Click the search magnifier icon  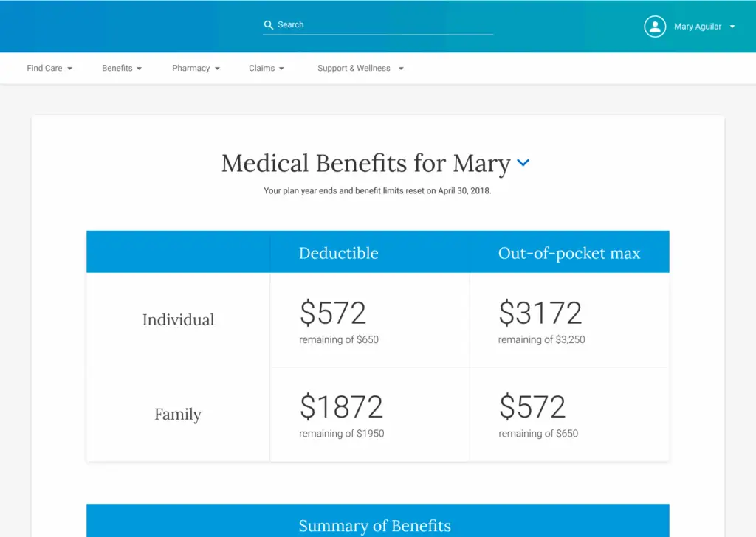point(269,25)
